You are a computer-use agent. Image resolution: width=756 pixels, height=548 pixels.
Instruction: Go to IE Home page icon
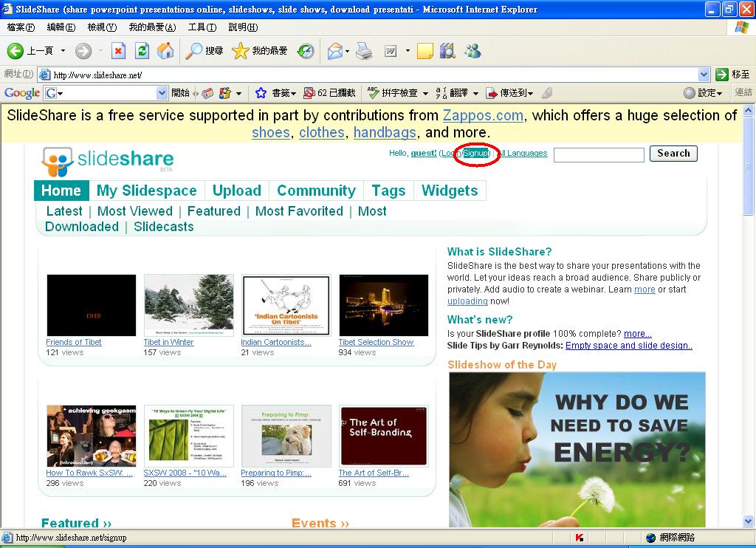(x=165, y=51)
